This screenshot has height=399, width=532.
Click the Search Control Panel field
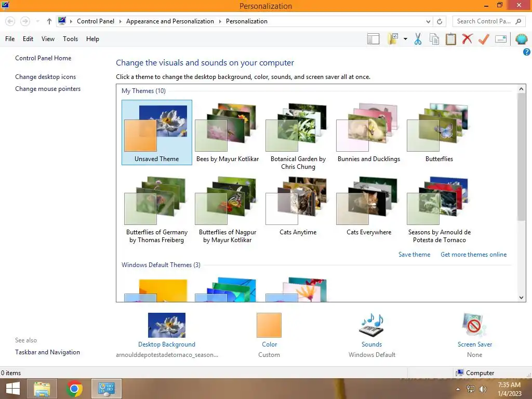pyautogui.click(x=489, y=21)
